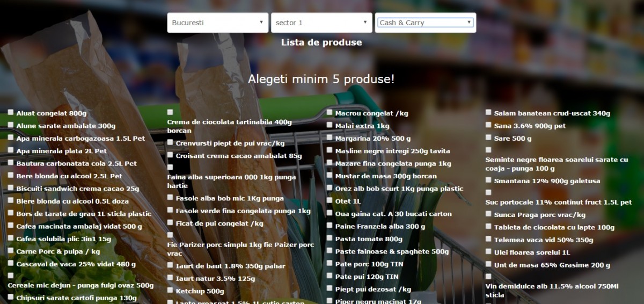
Task: Select Macrou congelat /kg checkbox
Action: 330,113
